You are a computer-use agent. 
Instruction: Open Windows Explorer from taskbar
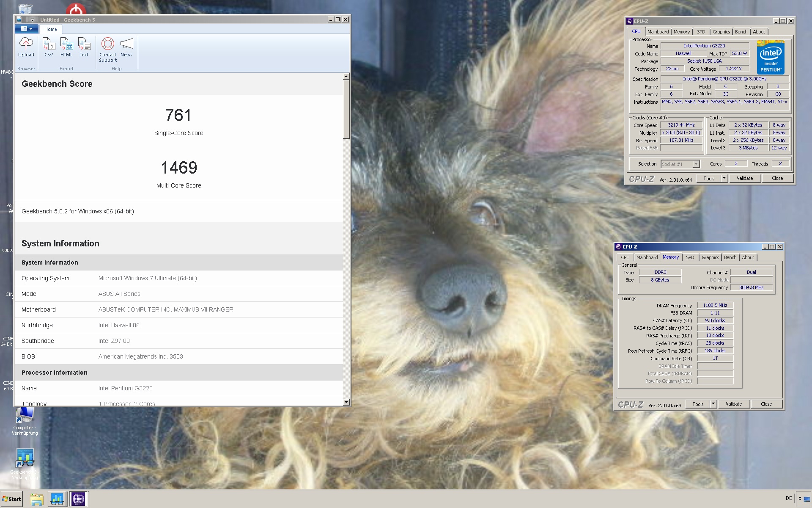tap(37, 499)
